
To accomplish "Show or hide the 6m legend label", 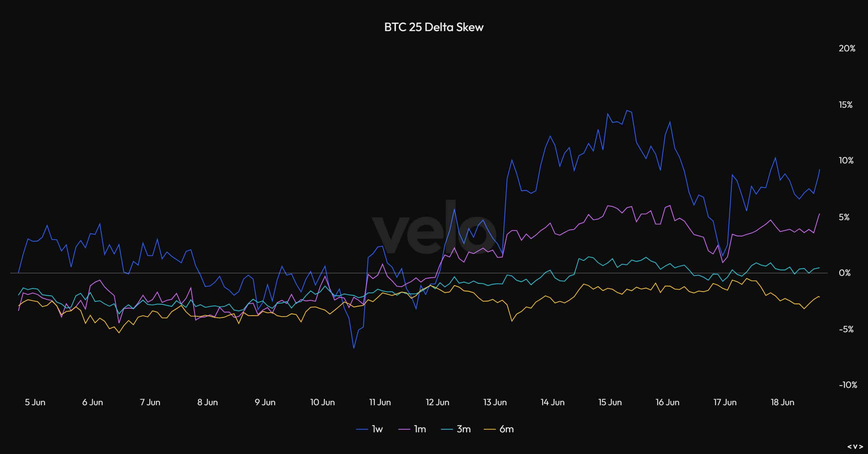I will coord(506,429).
